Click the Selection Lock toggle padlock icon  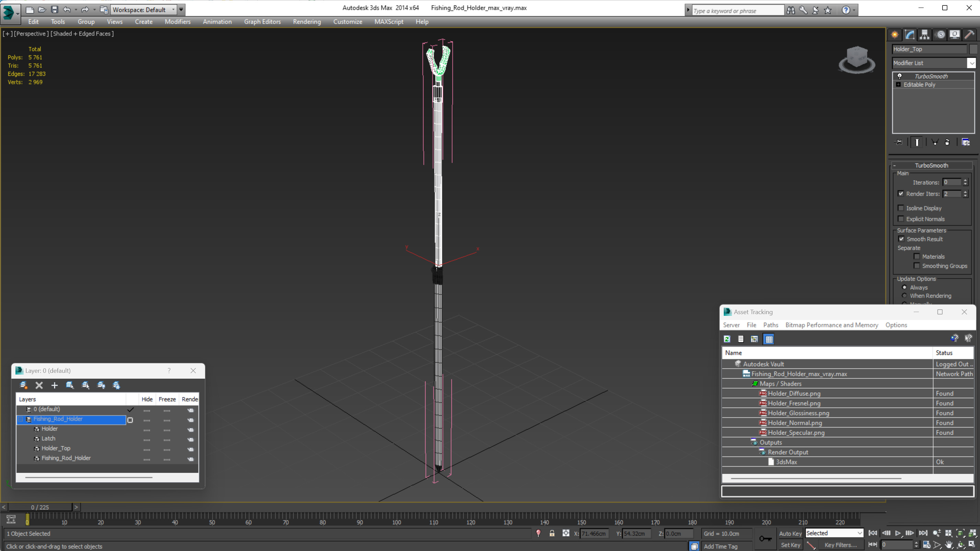click(552, 533)
